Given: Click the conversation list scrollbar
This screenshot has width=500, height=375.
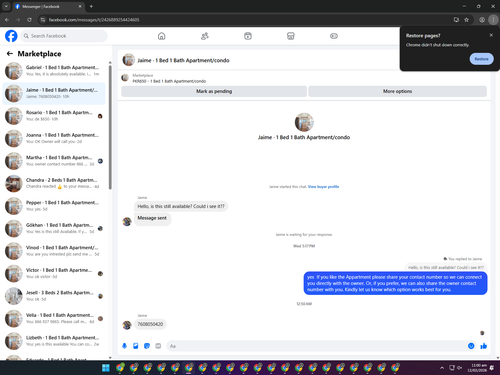Looking at the screenshot, I should pos(110,127).
